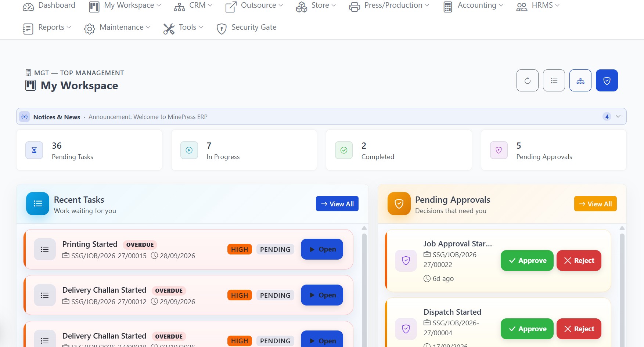644x347 pixels.
Task: Click the Maintenance gear icon
Action: pyautogui.click(x=89, y=29)
